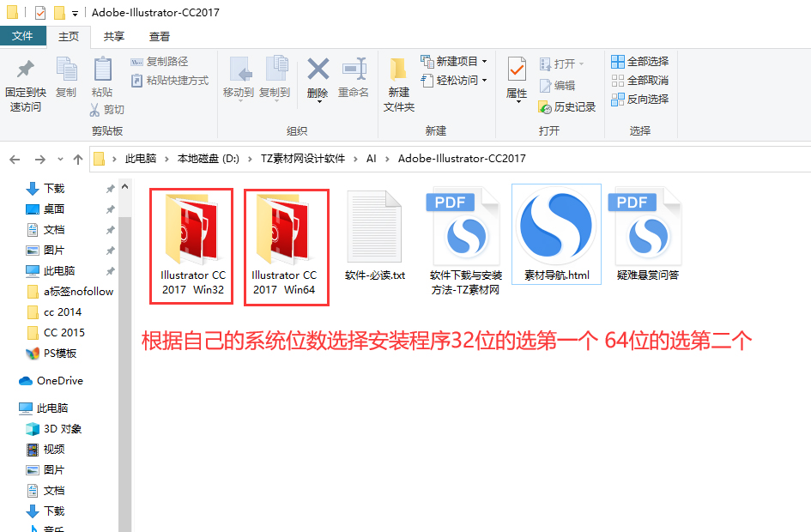811x532 pixels.
Task: Expand subfolders after the AI breadcrumb
Action: click(387, 159)
